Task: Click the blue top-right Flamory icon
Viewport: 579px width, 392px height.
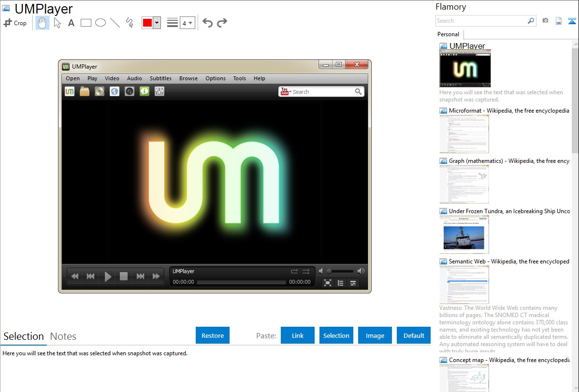Action: pos(572,21)
